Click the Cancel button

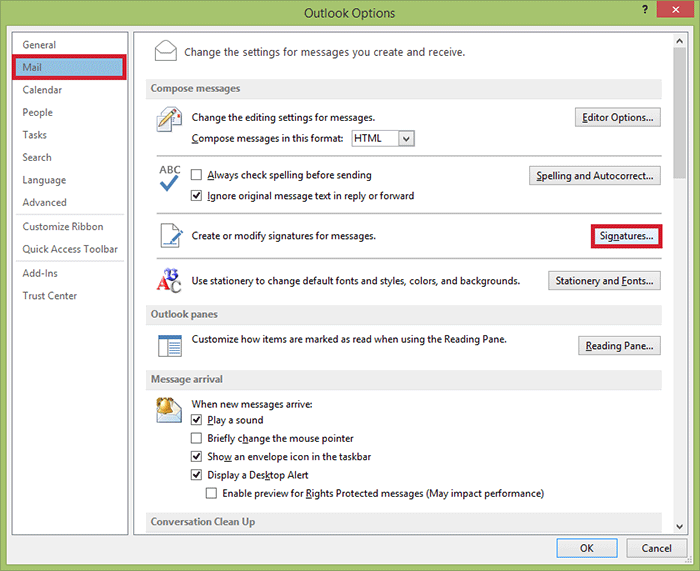(x=656, y=548)
